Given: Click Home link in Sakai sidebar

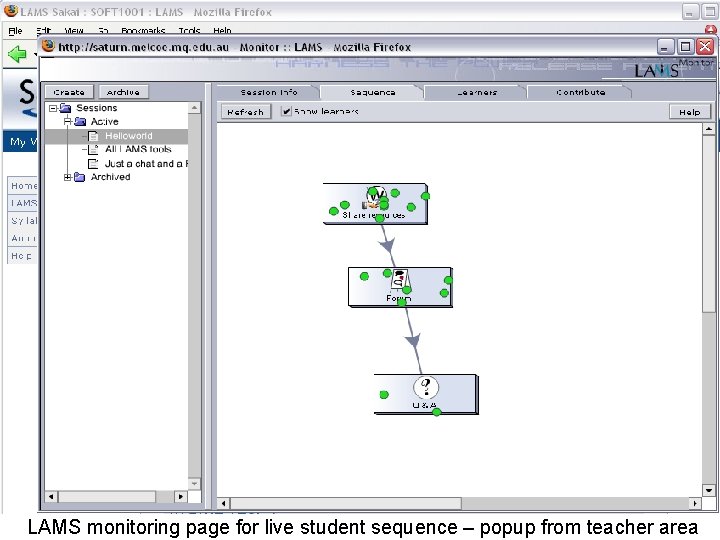Looking at the screenshot, I should click(x=23, y=186).
